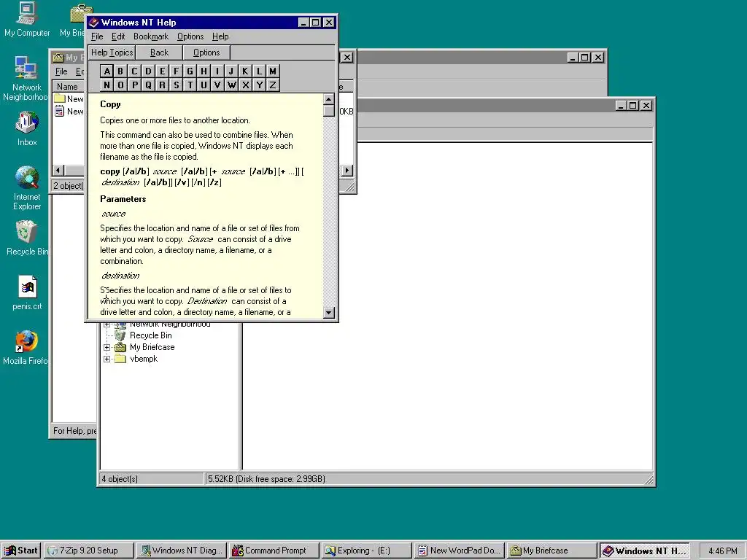
Task: Click the Help Topics button
Action: pyautogui.click(x=112, y=52)
